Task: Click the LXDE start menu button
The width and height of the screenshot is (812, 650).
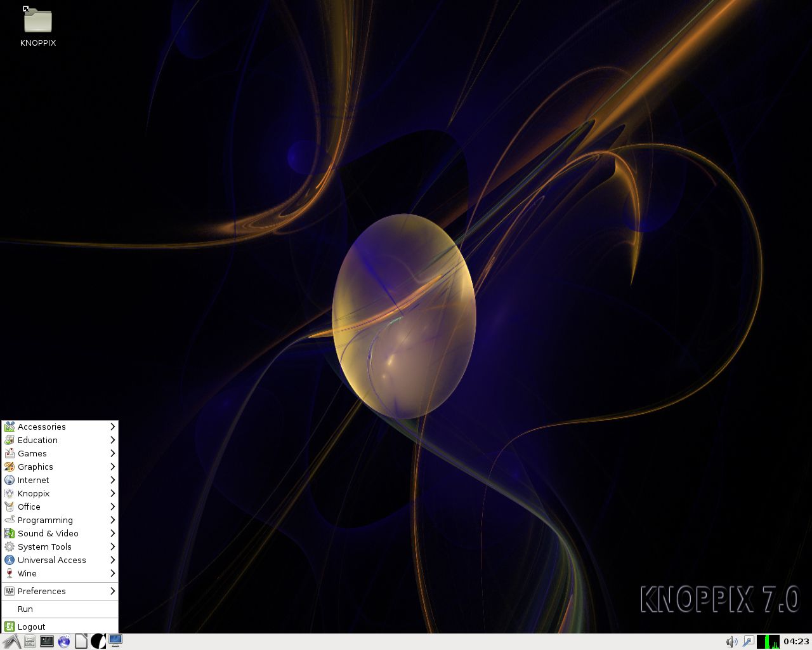Action: [x=11, y=641]
